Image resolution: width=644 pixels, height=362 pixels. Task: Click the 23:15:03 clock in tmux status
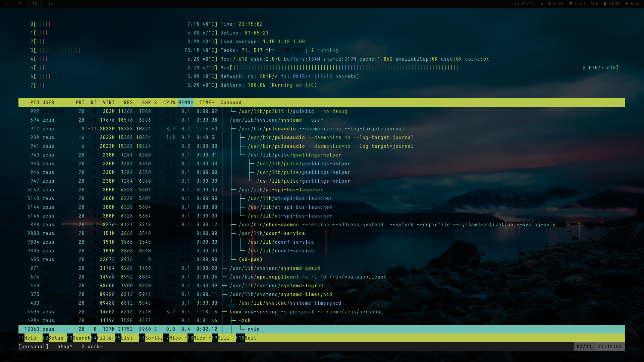[x=610, y=347]
